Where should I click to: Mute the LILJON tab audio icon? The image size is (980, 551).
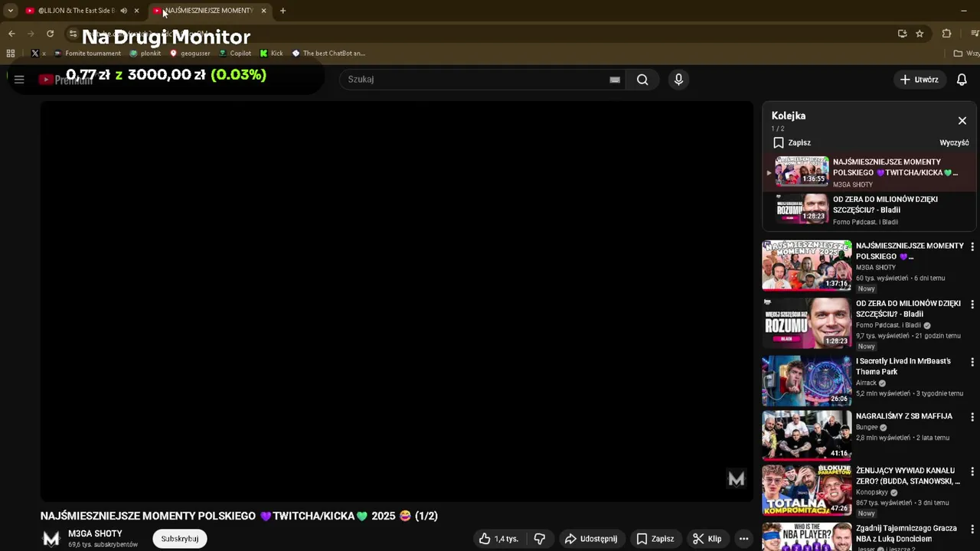(123, 11)
